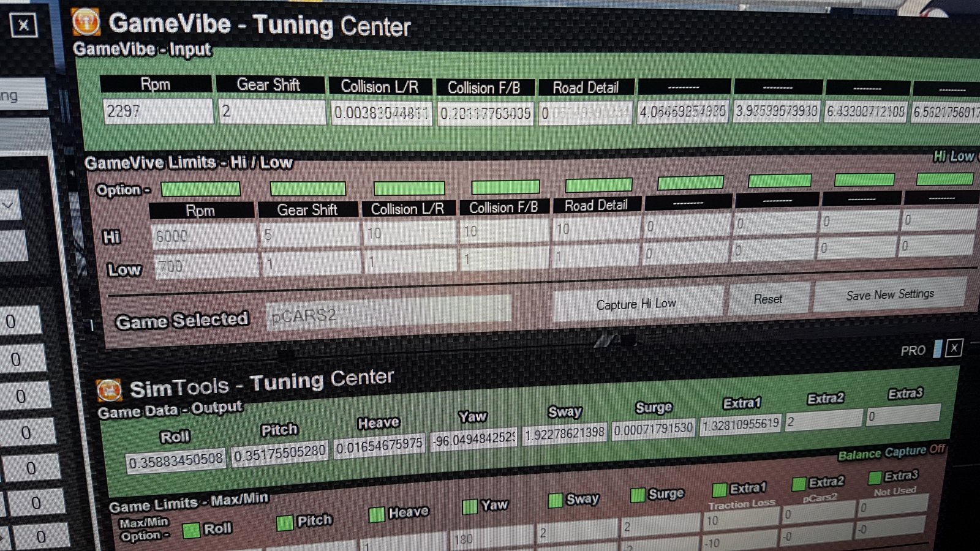Toggle the Extra1 Traction Loss checkbox
980x551 pixels.
click(720, 489)
